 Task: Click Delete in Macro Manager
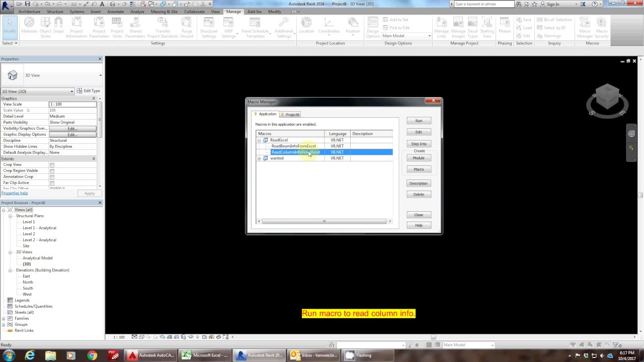tap(419, 194)
